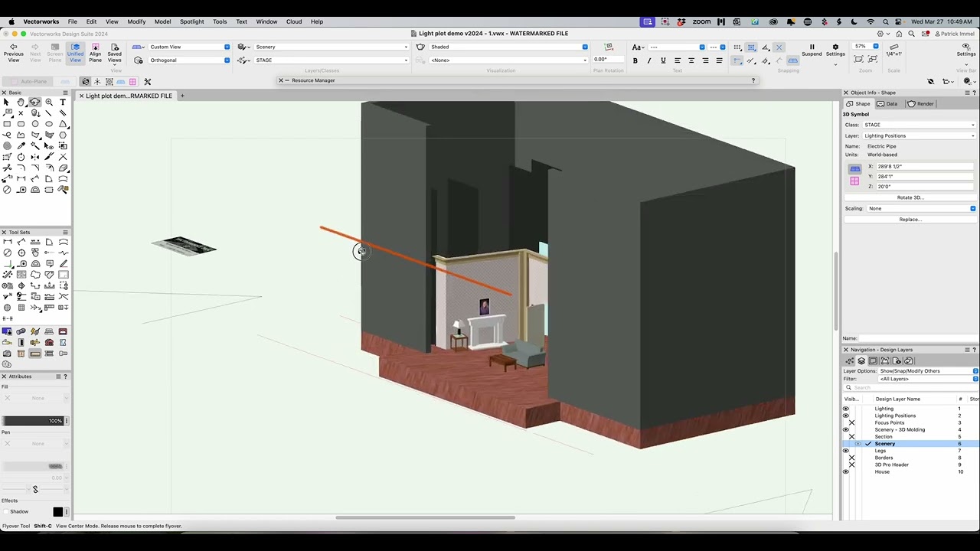Open the Tools menu
This screenshot has width=980, height=551.
(220, 21)
